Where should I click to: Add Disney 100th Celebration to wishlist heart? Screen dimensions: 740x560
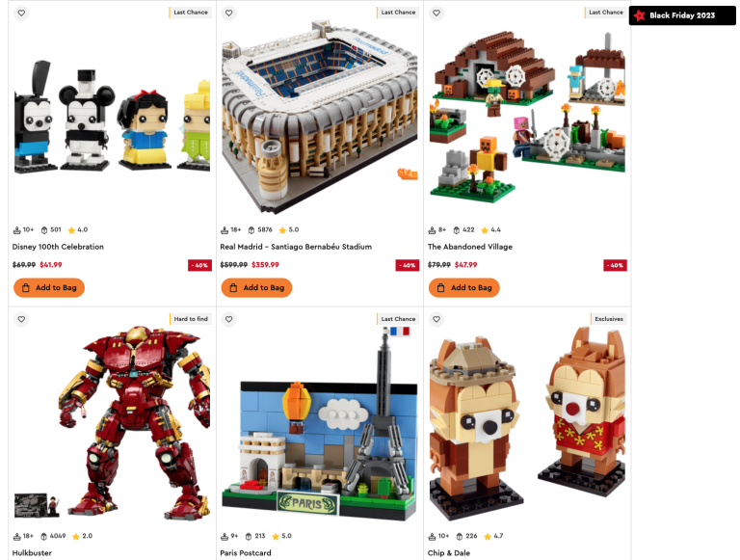click(x=21, y=13)
